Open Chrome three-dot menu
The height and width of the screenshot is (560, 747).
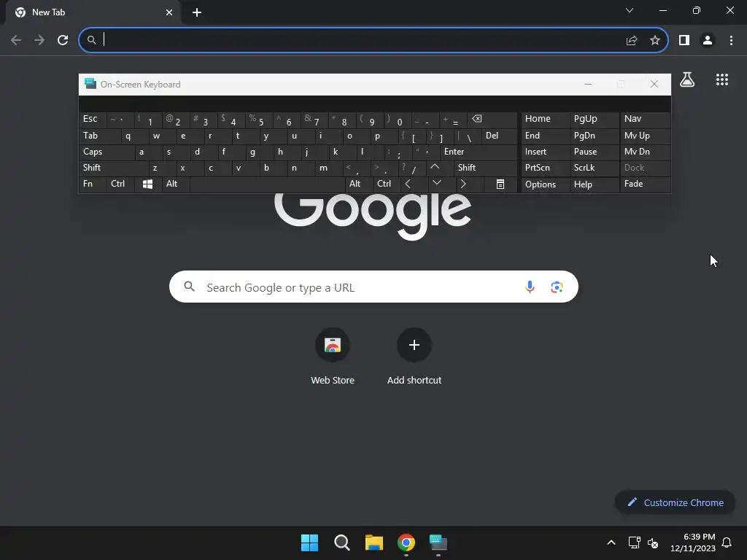(x=731, y=41)
